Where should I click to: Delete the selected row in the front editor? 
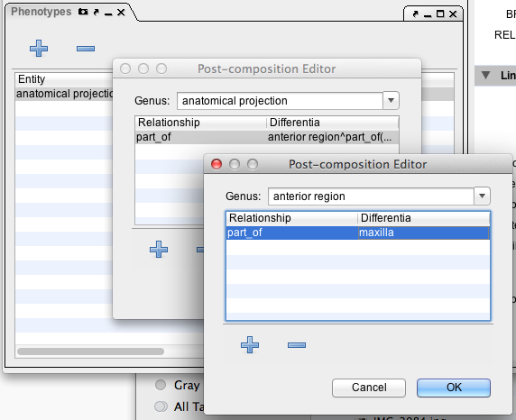(297, 345)
